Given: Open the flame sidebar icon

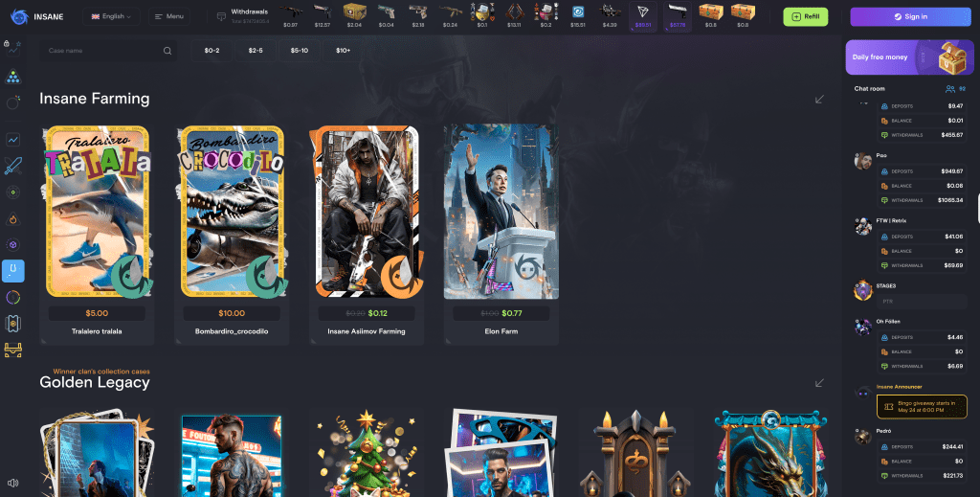Looking at the screenshot, I should point(12,218).
